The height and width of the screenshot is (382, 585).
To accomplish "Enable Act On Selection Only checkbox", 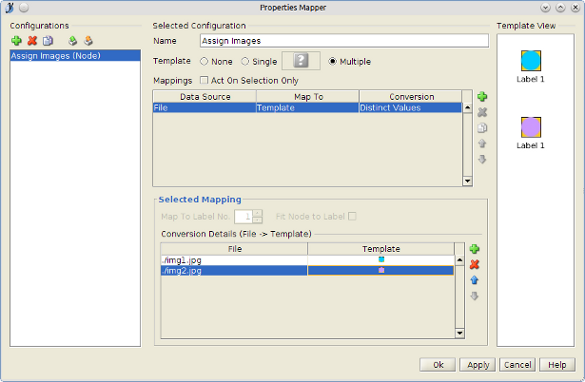I will (204, 80).
